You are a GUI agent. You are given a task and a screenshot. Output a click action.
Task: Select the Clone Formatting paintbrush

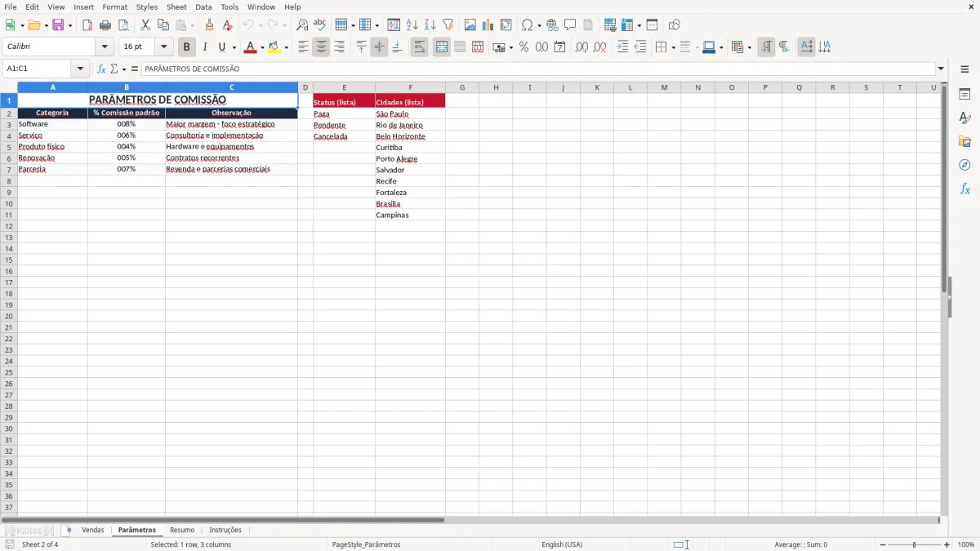point(210,25)
